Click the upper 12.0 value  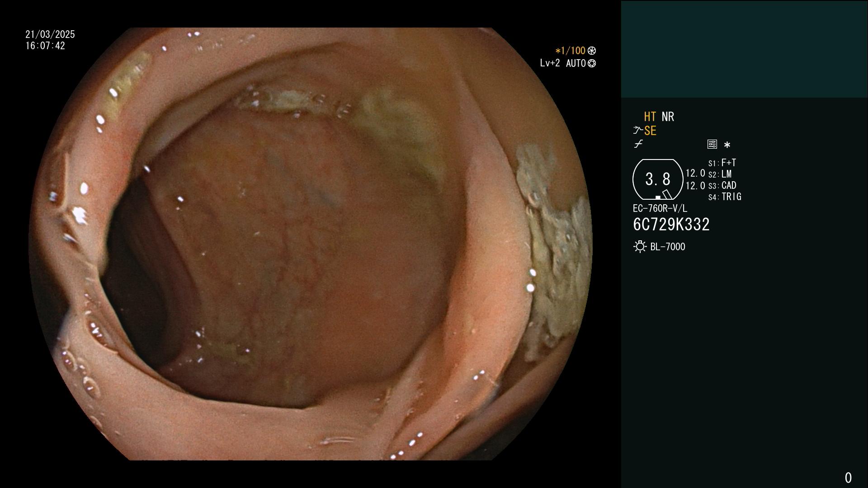695,173
